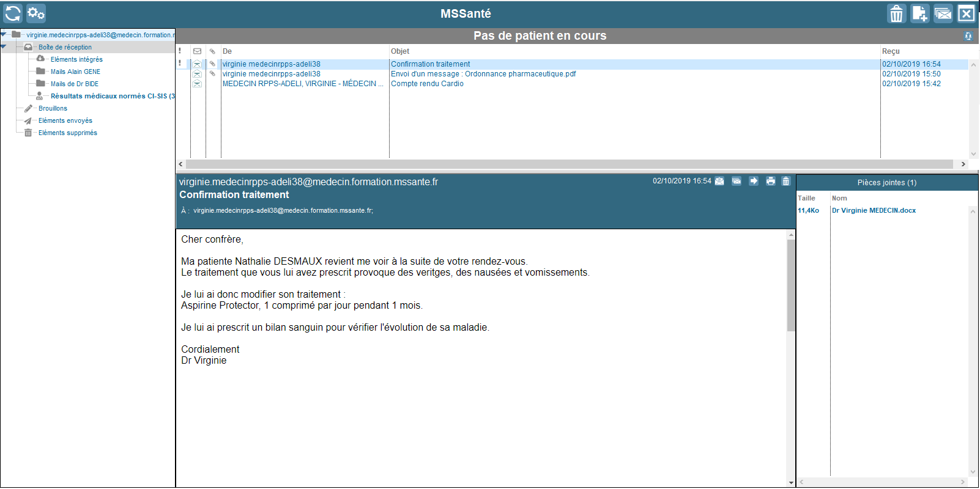Open settings with the gears icon
The image size is (980, 489).
(x=36, y=13)
